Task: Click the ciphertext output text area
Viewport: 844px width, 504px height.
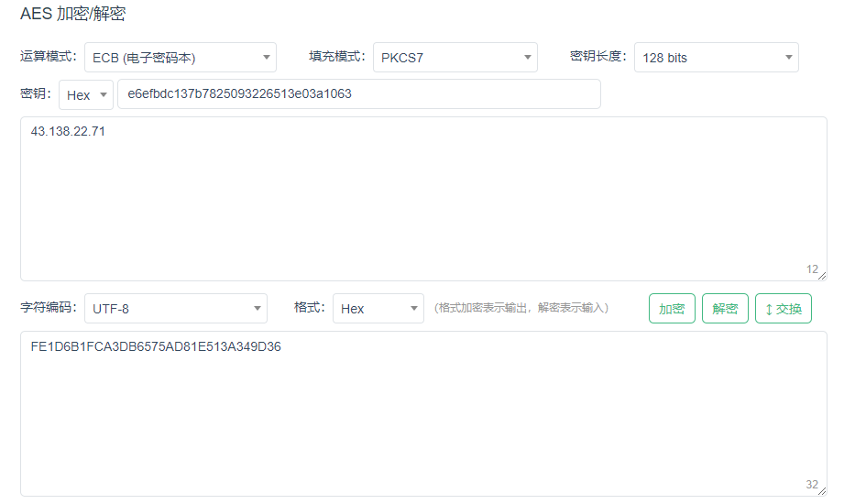Action: click(423, 413)
